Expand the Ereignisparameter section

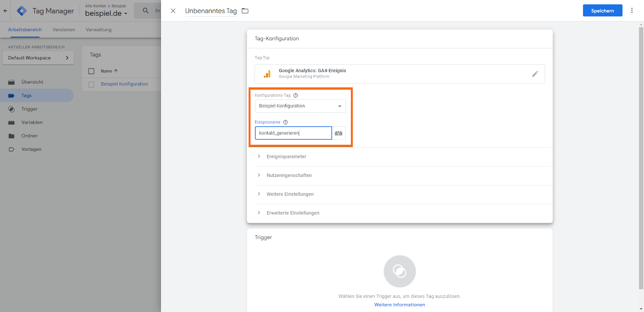click(x=286, y=156)
